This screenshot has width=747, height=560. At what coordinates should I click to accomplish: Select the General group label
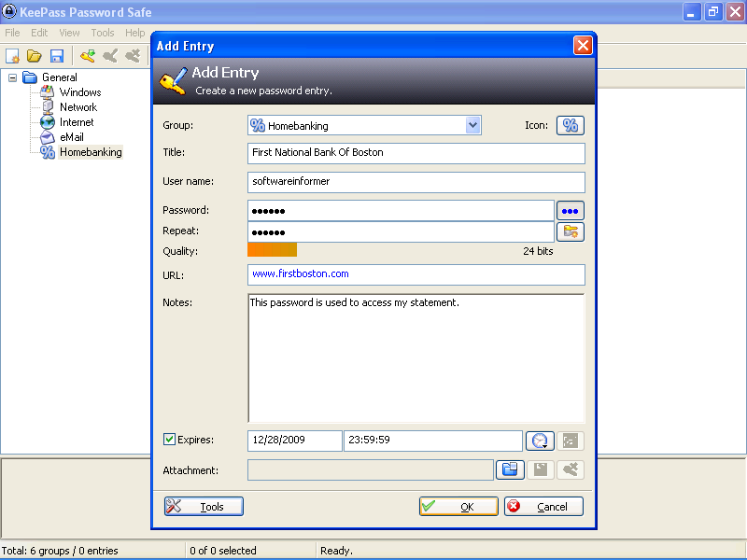(60, 77)
